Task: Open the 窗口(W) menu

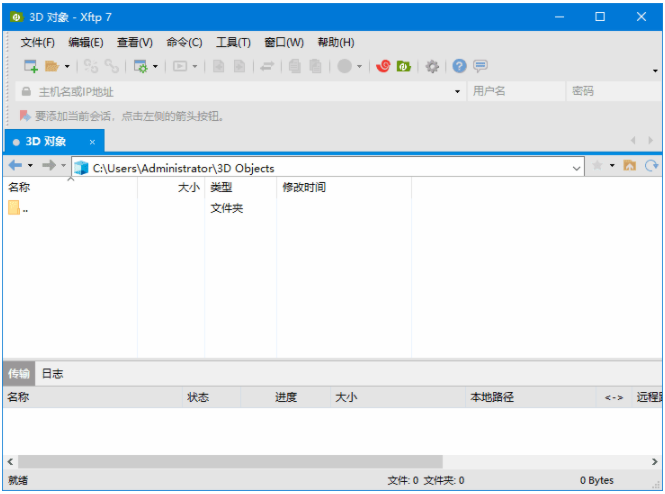Action: pyautogui.click(x=284, y=42)
